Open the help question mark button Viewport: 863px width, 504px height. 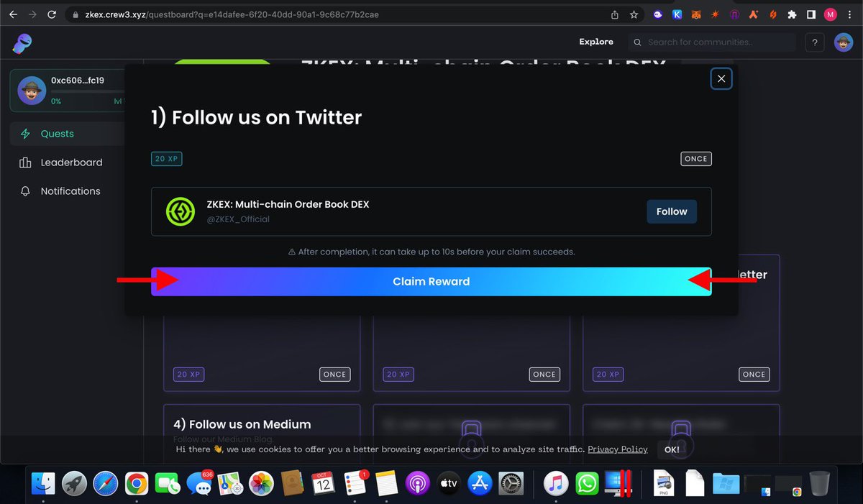pos(815,42)
